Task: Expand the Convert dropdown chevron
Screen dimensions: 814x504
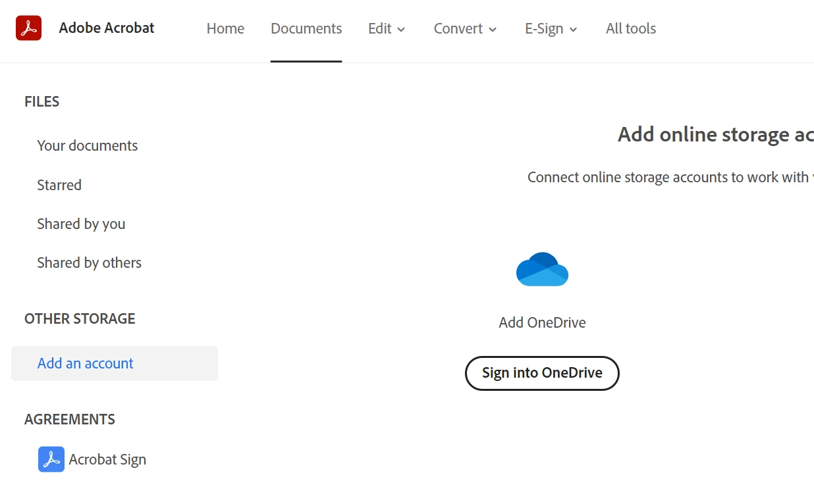Action: [493, 30]
